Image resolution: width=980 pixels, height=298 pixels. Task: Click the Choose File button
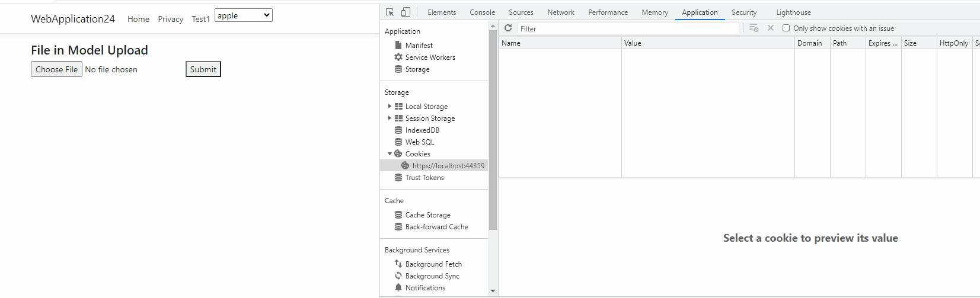click(x=56, y=69)
